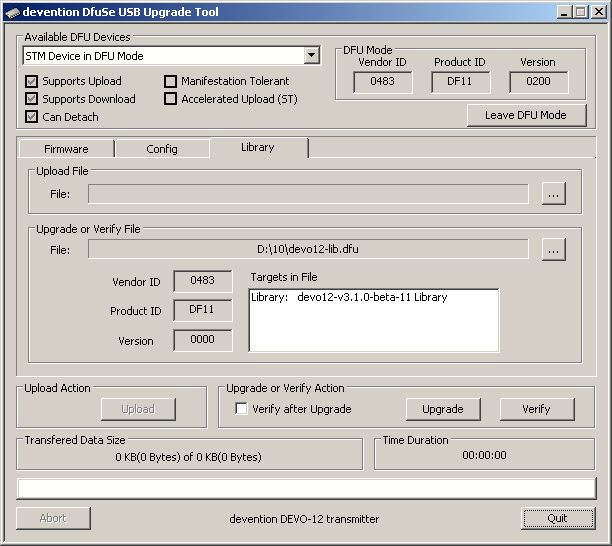
Task: Click the Time Duration value 00:00:00
Action: click(484, 455)
